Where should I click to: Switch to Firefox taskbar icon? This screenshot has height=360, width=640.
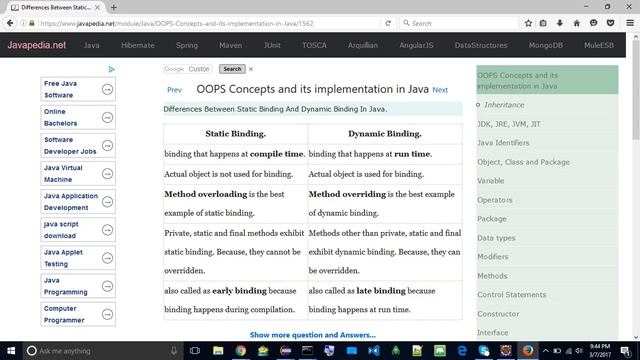coord(528,351)
